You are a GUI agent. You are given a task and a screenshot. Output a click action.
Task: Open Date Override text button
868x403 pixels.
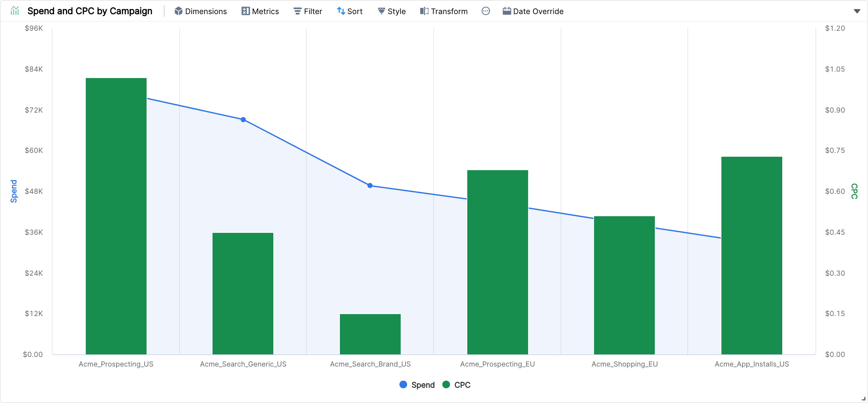pyautogui.click(x=538, y=12)
